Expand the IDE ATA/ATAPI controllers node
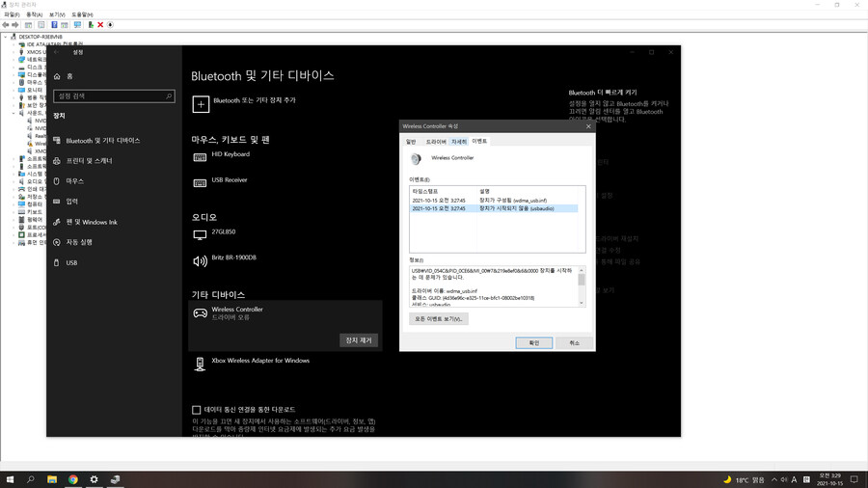This screenshot has width=868, height=488. tap(14, 44)
